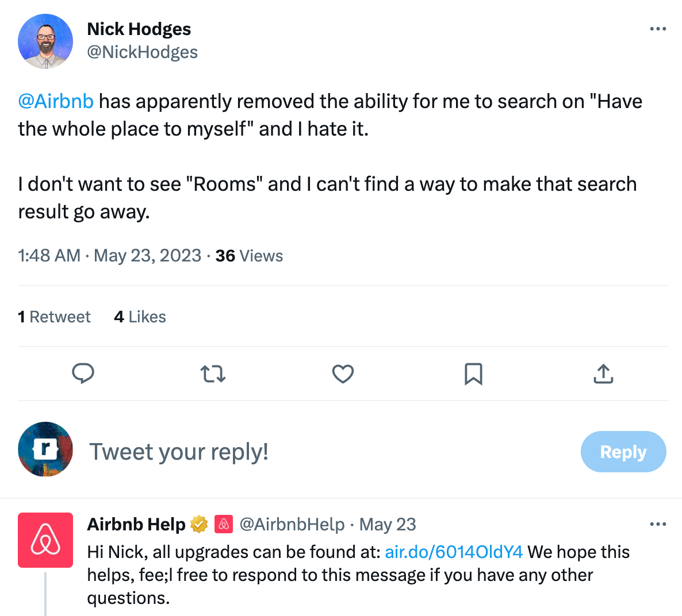The image size is (682, 616).
Task: Open the reply composer via the comment icon
Action: (83, 374)
